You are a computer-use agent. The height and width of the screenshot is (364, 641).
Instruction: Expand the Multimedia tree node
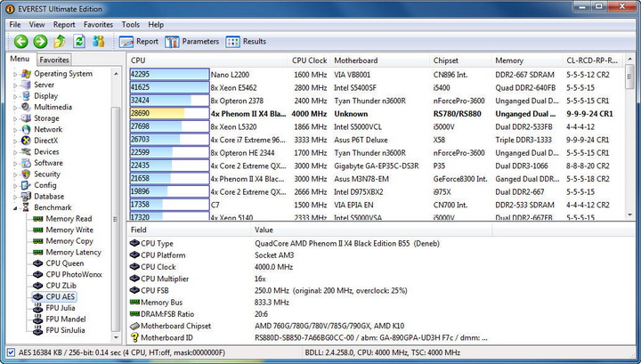point(15,108)
